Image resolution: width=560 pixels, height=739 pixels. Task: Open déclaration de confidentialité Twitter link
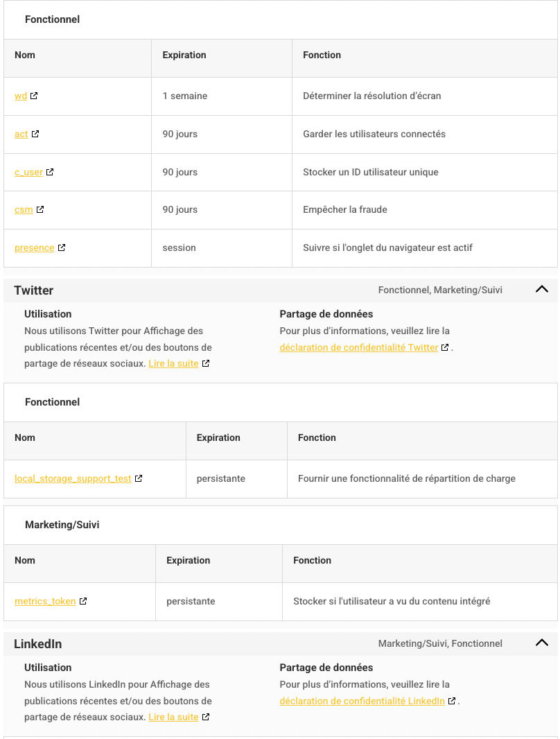(358, 347)
